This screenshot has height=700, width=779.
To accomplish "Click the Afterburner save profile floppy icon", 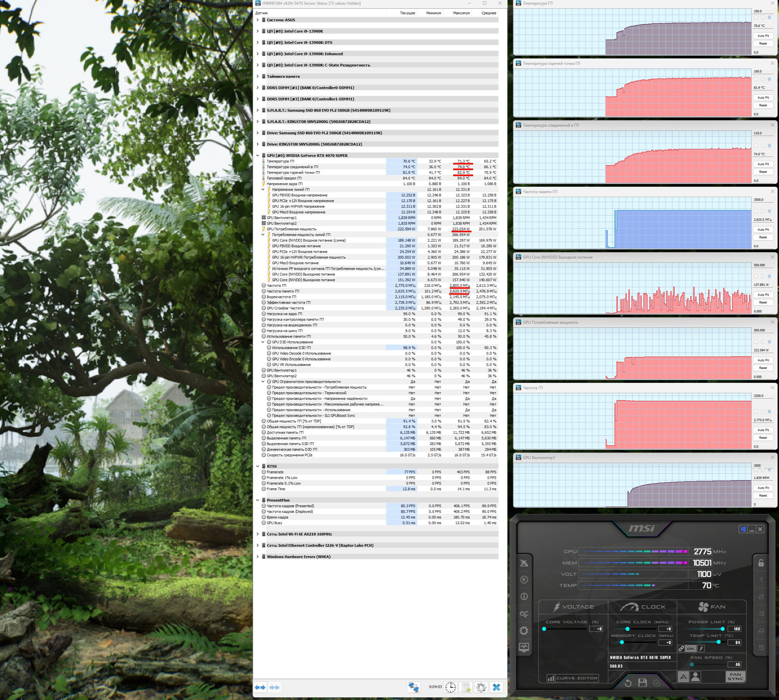I will point(642,683).
